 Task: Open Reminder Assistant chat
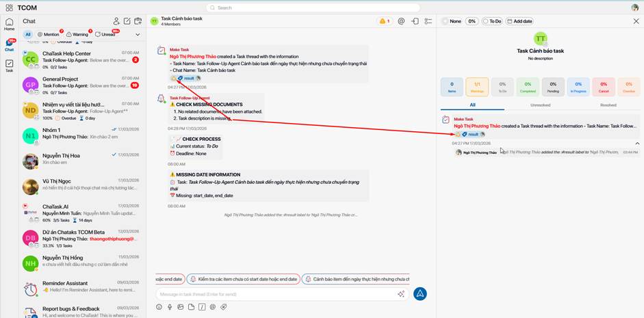(83, 289)
